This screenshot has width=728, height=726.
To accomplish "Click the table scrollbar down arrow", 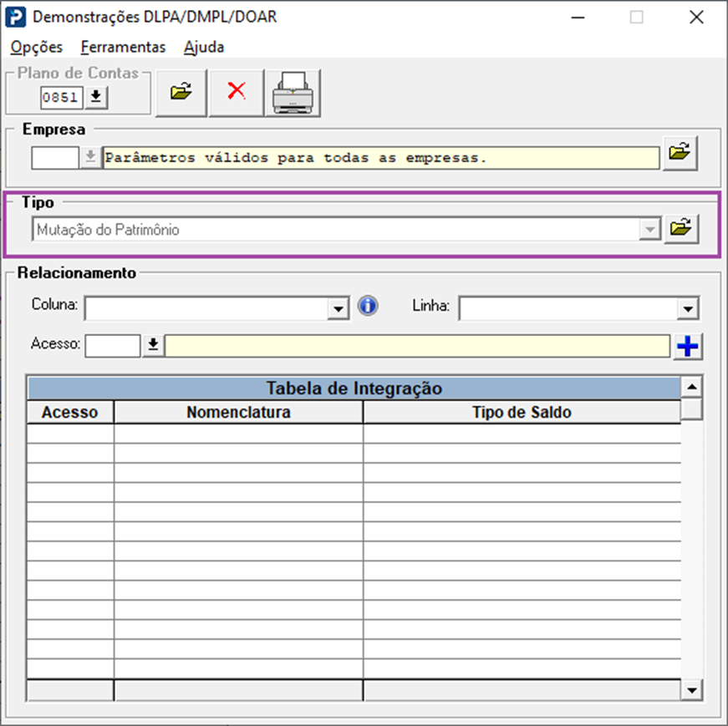I will point(692,690).
